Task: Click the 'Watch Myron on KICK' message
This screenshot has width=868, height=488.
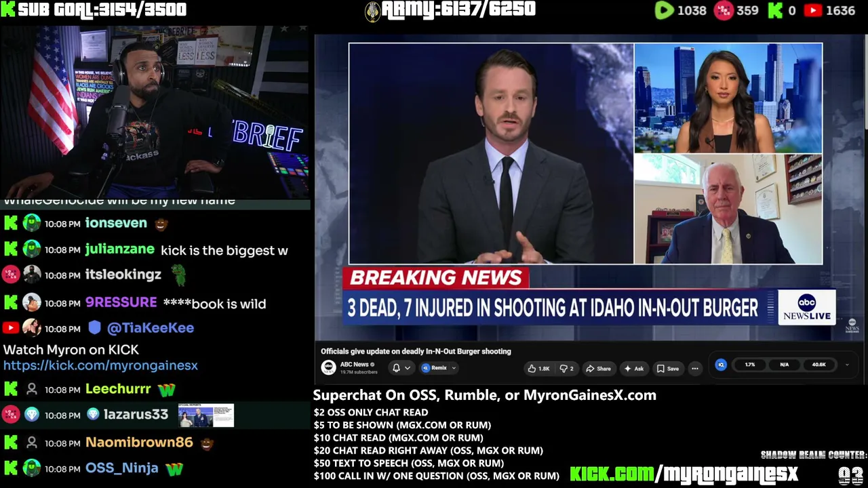Action: point(71,350)
